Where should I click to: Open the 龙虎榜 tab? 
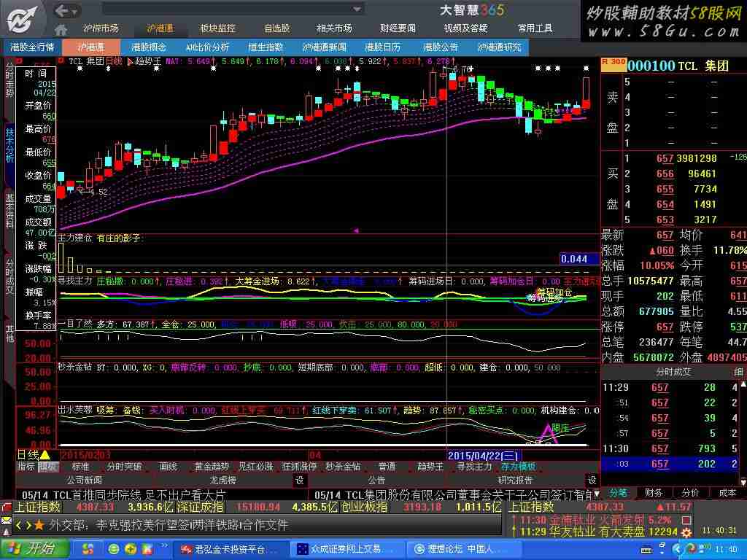click(x=223, y=480)
